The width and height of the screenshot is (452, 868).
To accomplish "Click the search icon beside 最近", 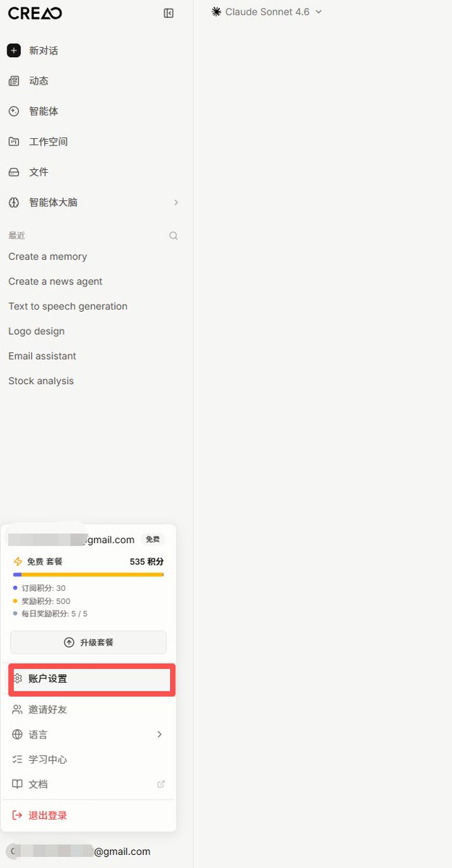I will tap(174, 236).
